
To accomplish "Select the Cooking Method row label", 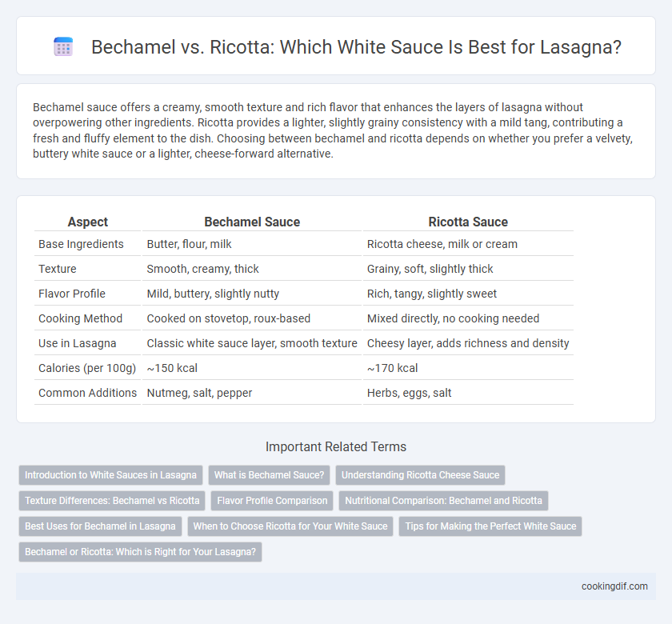I will pyautogui.click(x=80, y=318).
